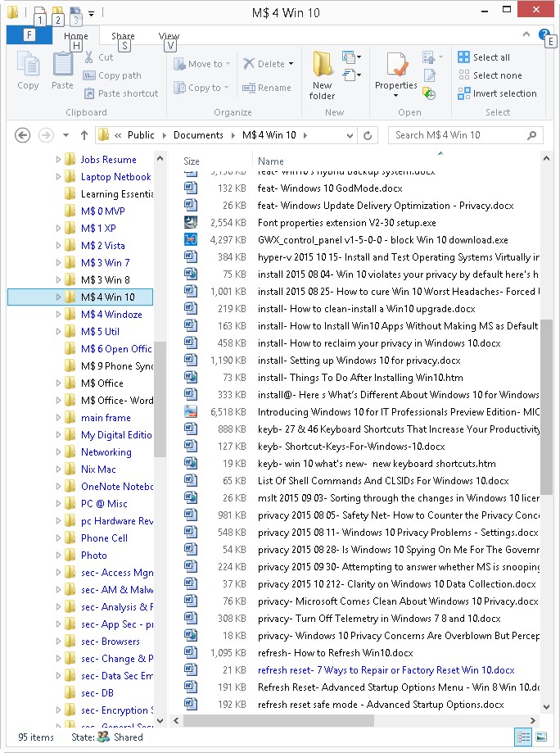
Task: Open the Copy to dropdown
Action: (201, 88)
